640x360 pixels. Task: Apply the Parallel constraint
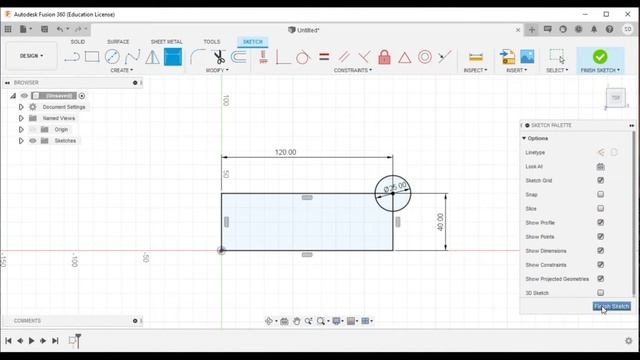[x=344, y=57]
